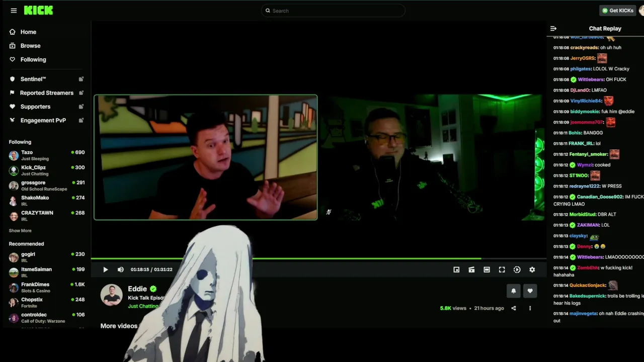Screen dimensions: 644x362
Task: Click the left webcam feed in the video
Action: [205, 157]
